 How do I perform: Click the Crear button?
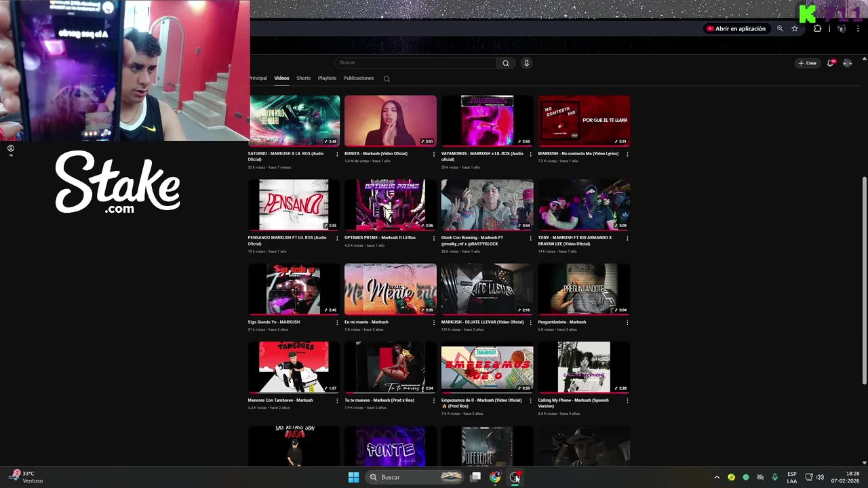[807, 63]
